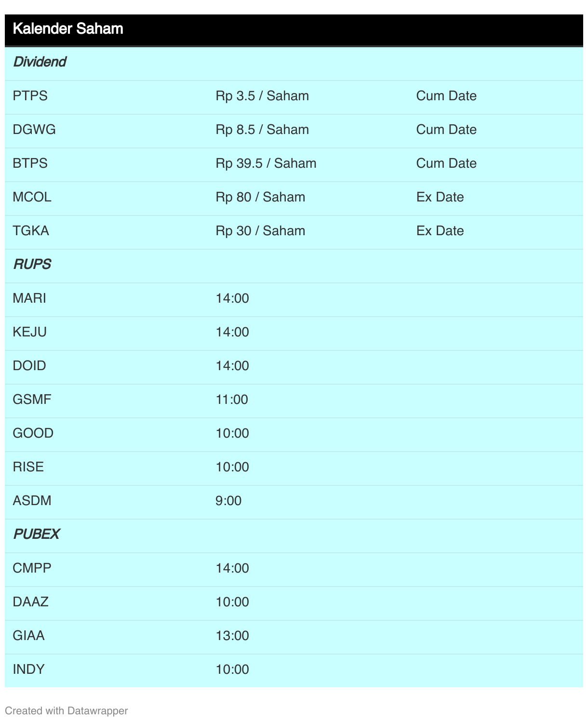
Task: Select GSMF 11:00 time cell
Action: [232, 400]
